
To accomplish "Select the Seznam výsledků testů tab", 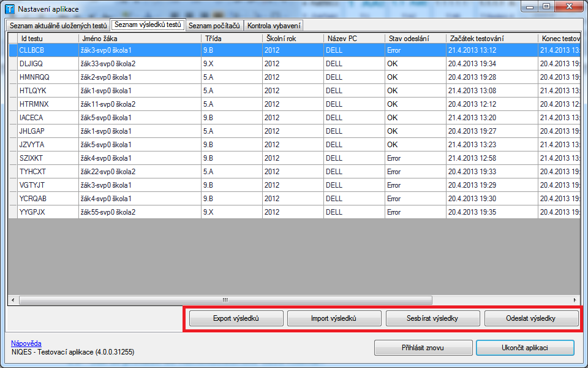I will point(148,25).
